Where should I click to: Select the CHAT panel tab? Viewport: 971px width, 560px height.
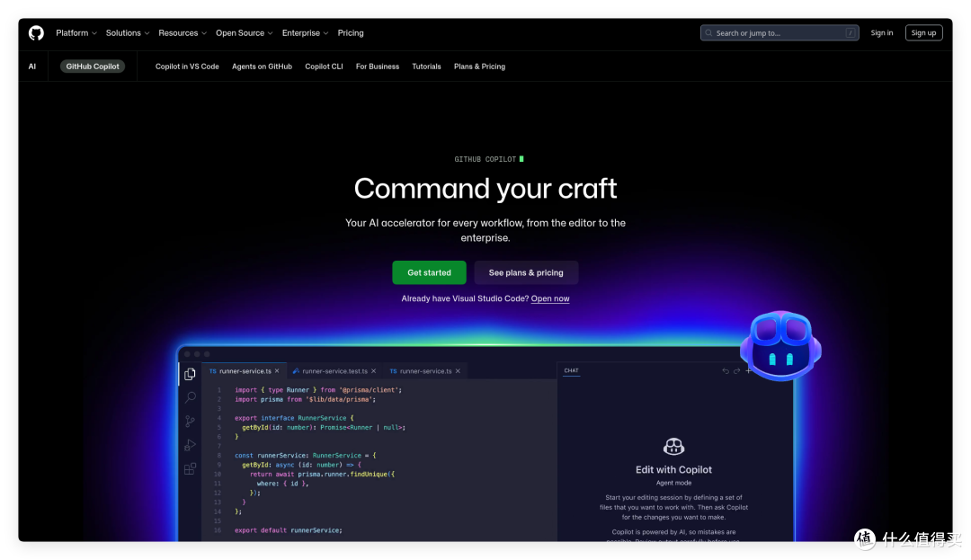pyautogui.click(x=571, y=370)
